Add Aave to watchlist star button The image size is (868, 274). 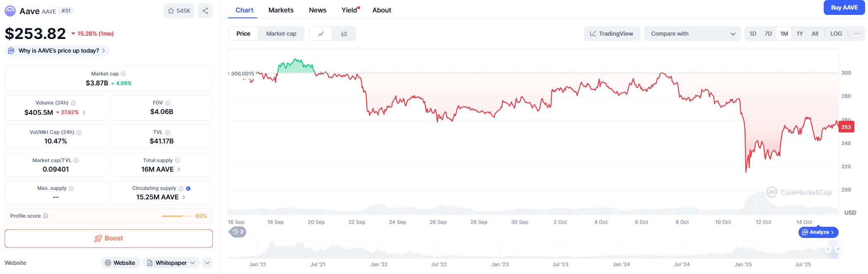pos(179,11)
